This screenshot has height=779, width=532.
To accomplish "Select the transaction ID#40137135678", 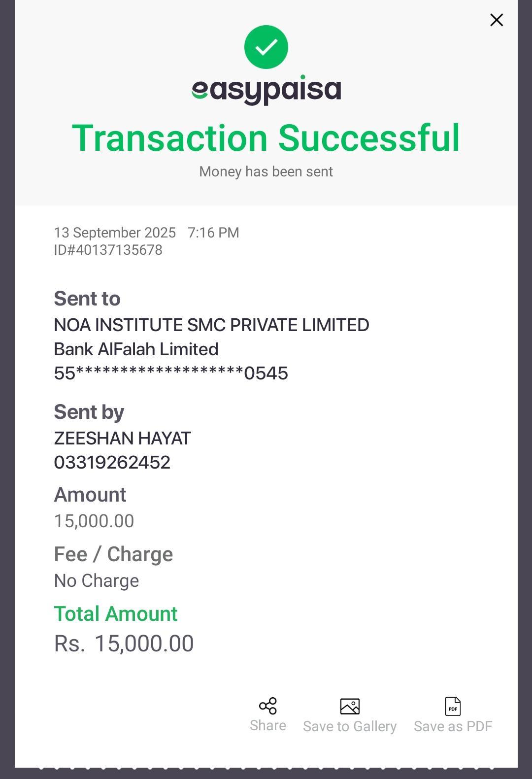I will (x=108, y=250).
